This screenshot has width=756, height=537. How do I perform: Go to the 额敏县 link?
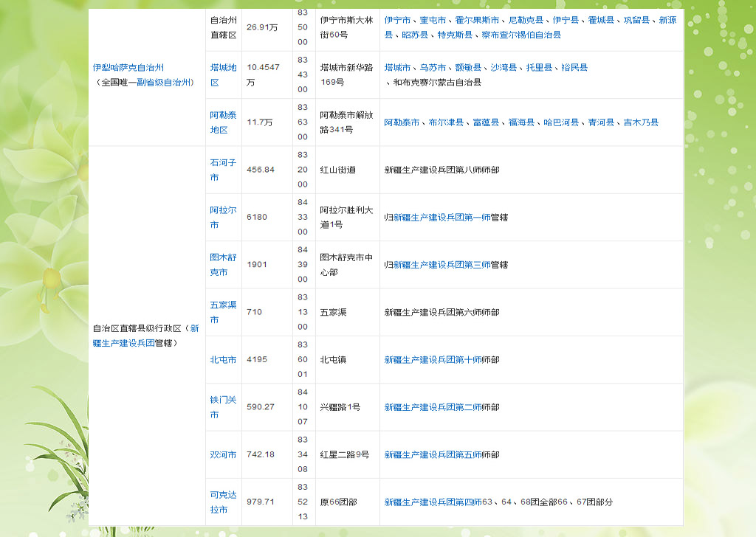[x=468, y=67]
